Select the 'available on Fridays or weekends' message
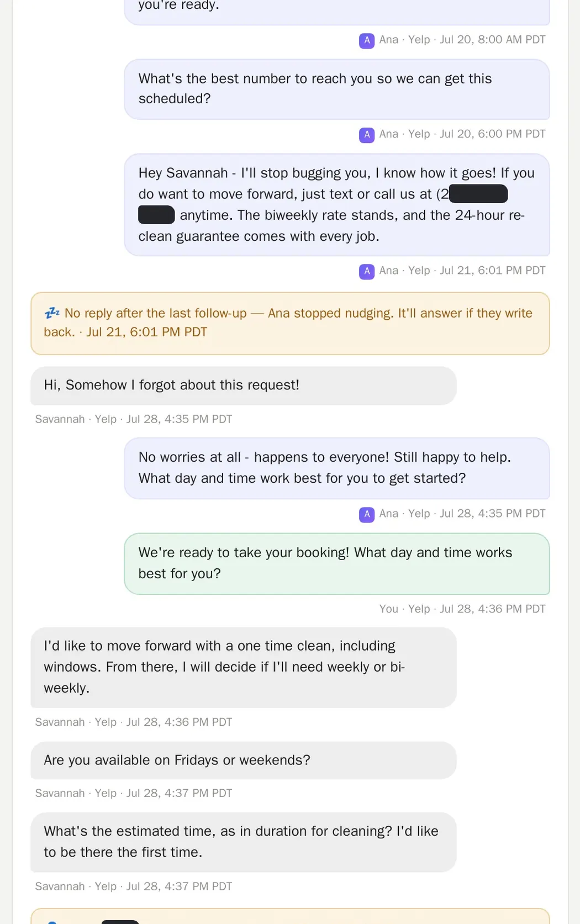Screen dimensions: 580x924 point(244,761)
